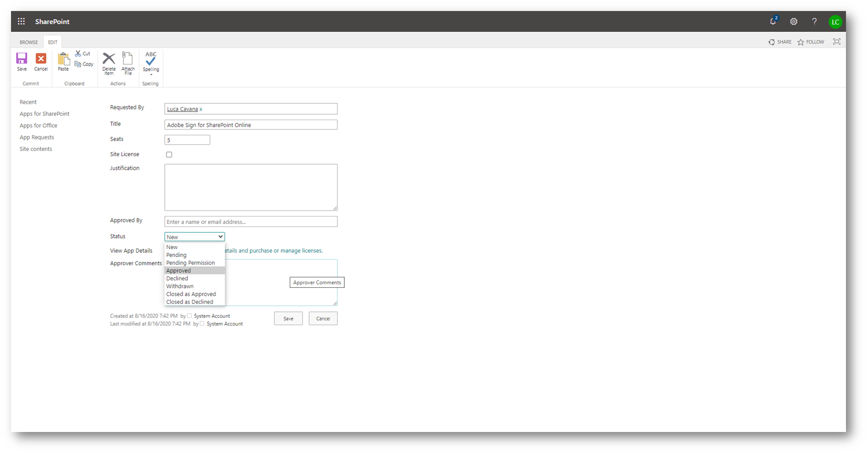
Task: Choose the Declined status option
Action: coord(195,278)
